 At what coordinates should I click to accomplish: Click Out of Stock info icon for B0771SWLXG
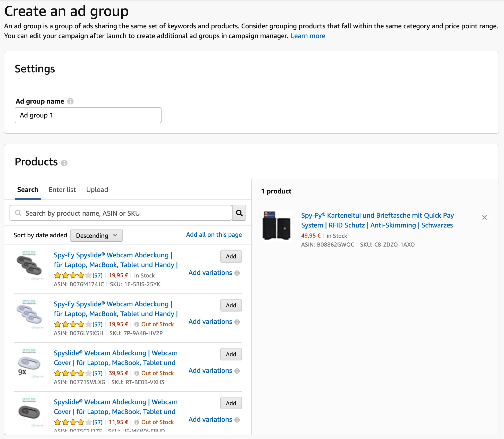click(137, 373)
